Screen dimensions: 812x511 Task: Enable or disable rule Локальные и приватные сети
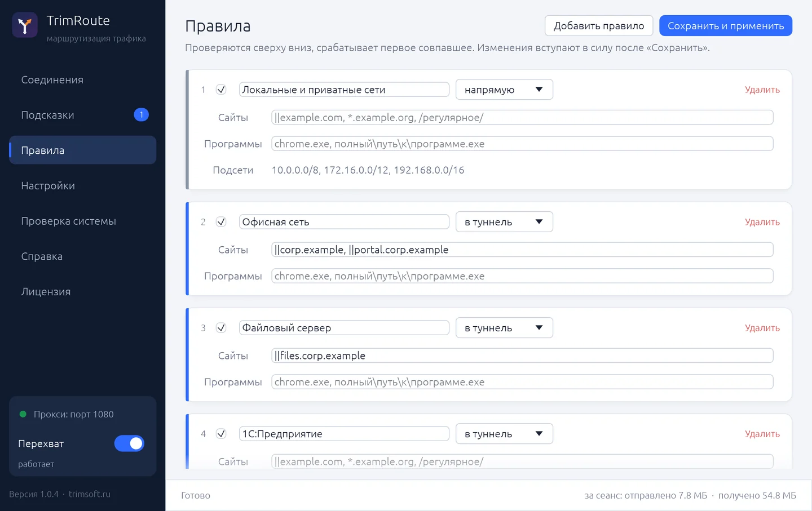[x=221, y=90]
